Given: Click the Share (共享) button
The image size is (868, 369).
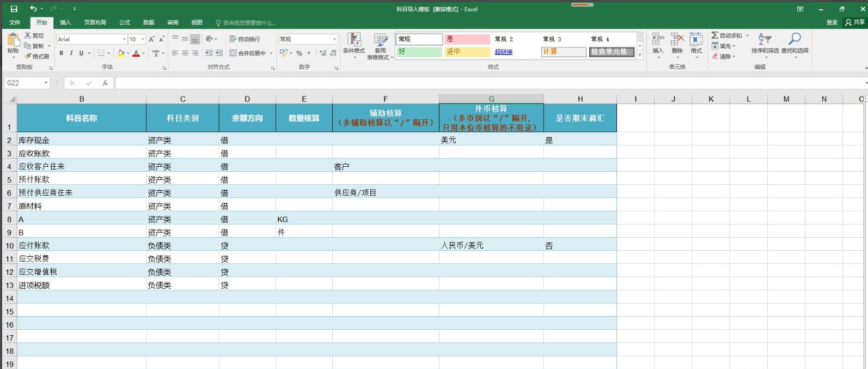Looking at the screenshot, I should coord(854,22).
